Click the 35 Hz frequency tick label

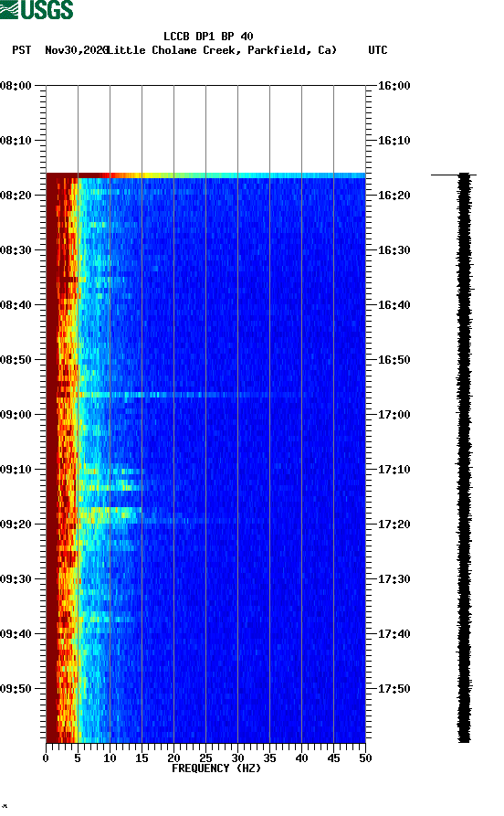269,758
